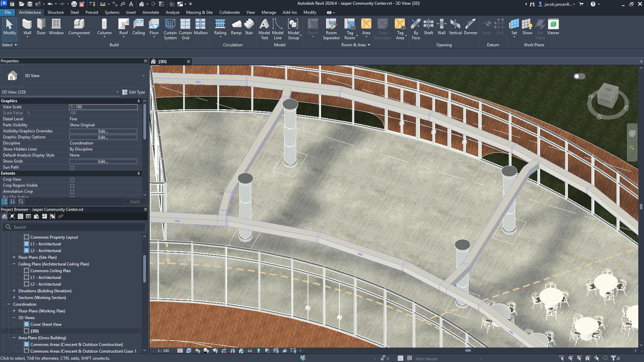Click the Room Separator tool
644x362 pixels.
click(331, 29)
